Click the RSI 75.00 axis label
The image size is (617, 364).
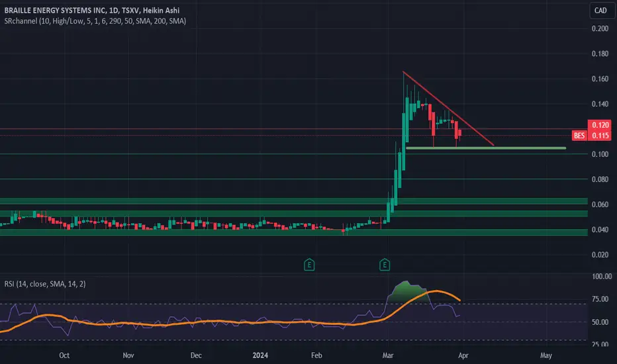600,299
